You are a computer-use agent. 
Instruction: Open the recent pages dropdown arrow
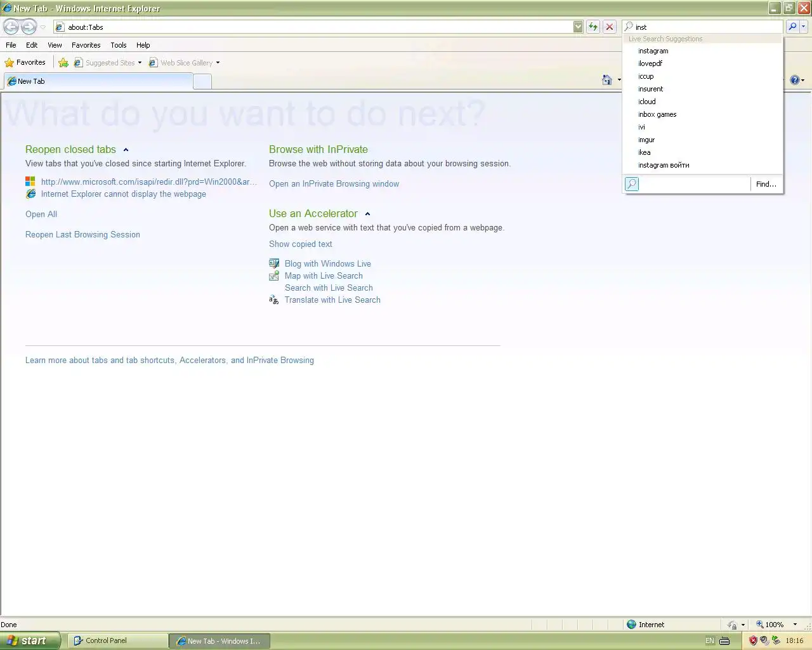tap(43, 27)
